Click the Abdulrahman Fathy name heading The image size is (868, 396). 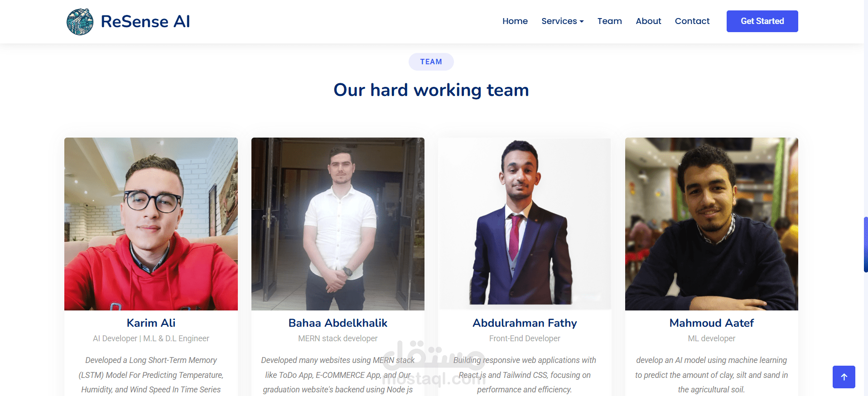525,323
